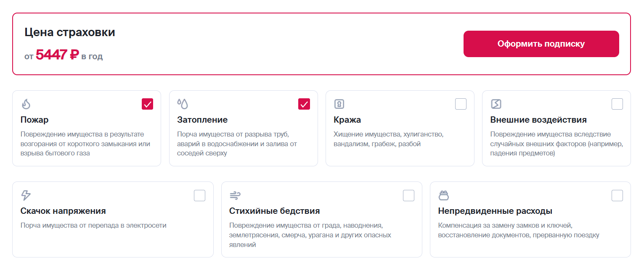Viewport: 644px width, 268px height.
Task: Select the water drops icon for Затопление
Action: (x=182, y=104)
